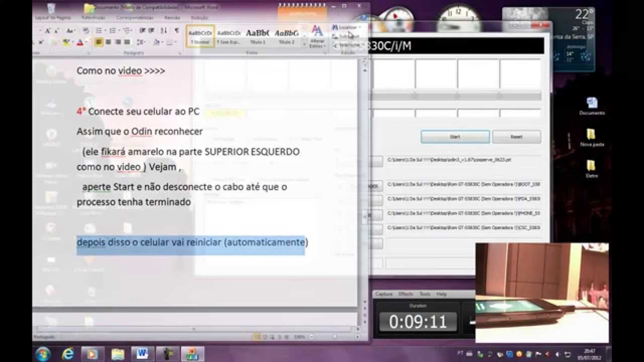644x362 pixels.
Task: Open the Layout da Página tab
Action: tap(52, 17)
